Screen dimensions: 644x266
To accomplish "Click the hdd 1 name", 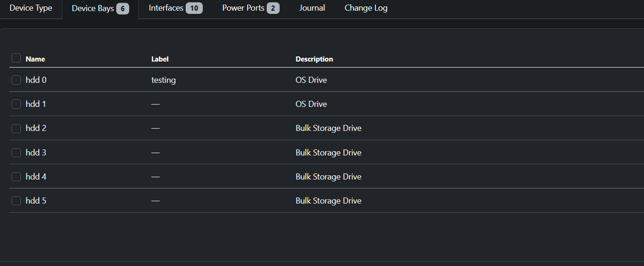I will (36, 104).
